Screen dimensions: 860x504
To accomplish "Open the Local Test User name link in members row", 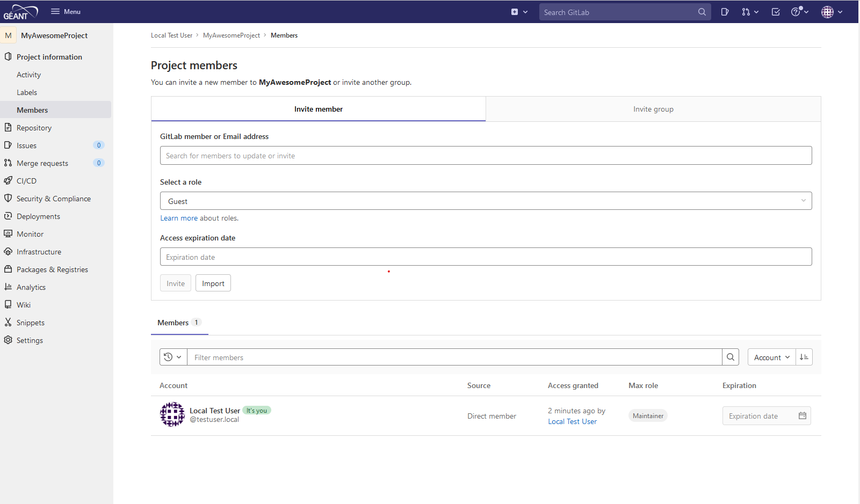I will tap(215, 411).
